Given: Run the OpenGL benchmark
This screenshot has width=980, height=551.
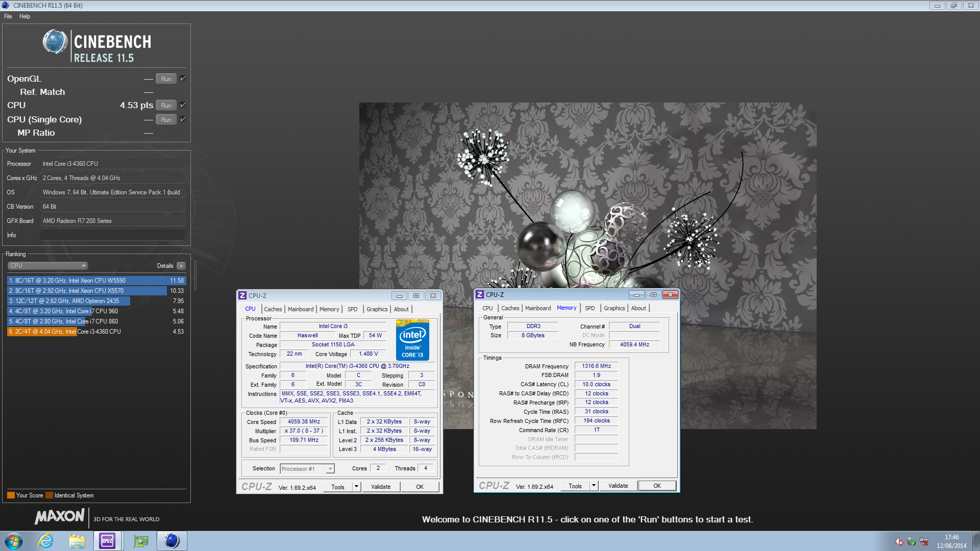Looking at the screenshot, I should point(166,79).
